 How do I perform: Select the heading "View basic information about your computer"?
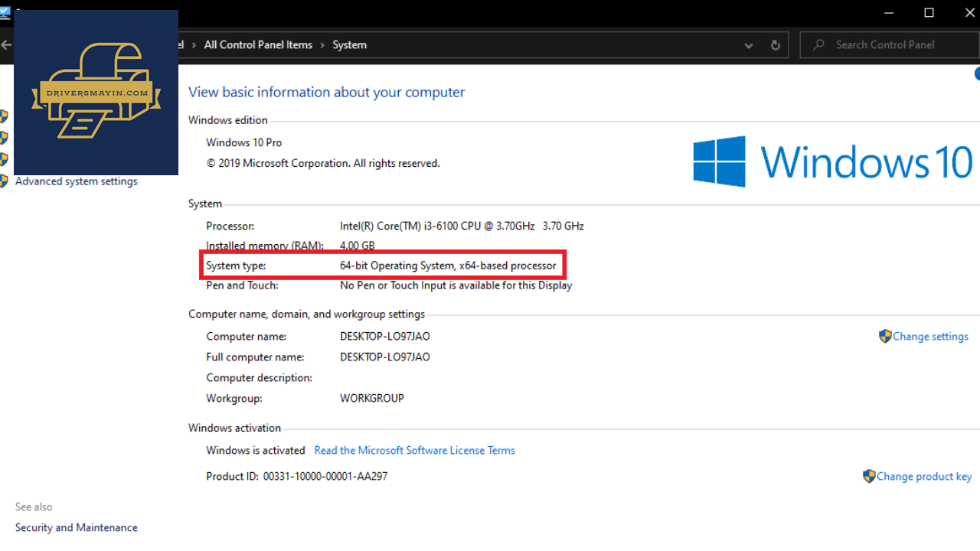(x=326, y=93)
